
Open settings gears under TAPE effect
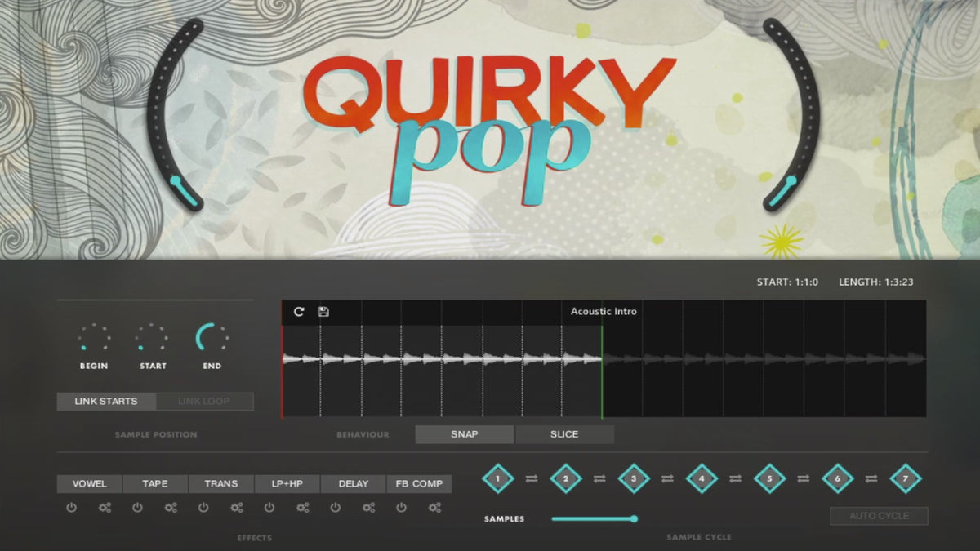171,508
